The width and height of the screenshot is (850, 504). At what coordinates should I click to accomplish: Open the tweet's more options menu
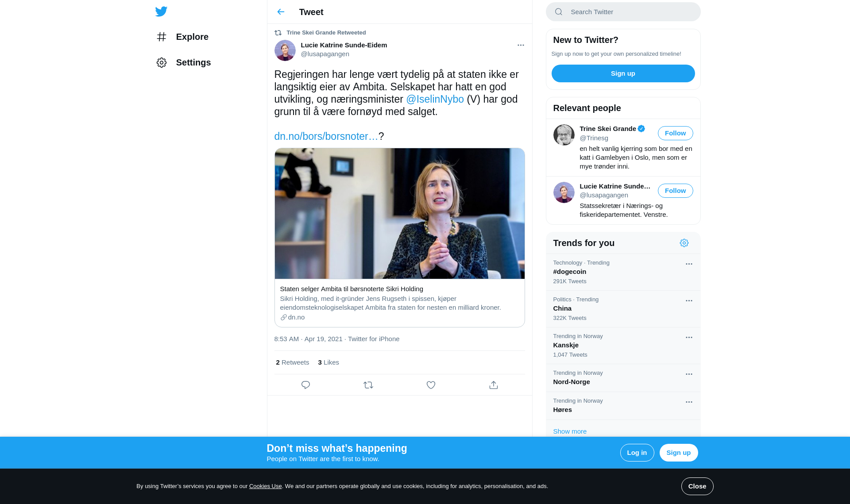521,45
